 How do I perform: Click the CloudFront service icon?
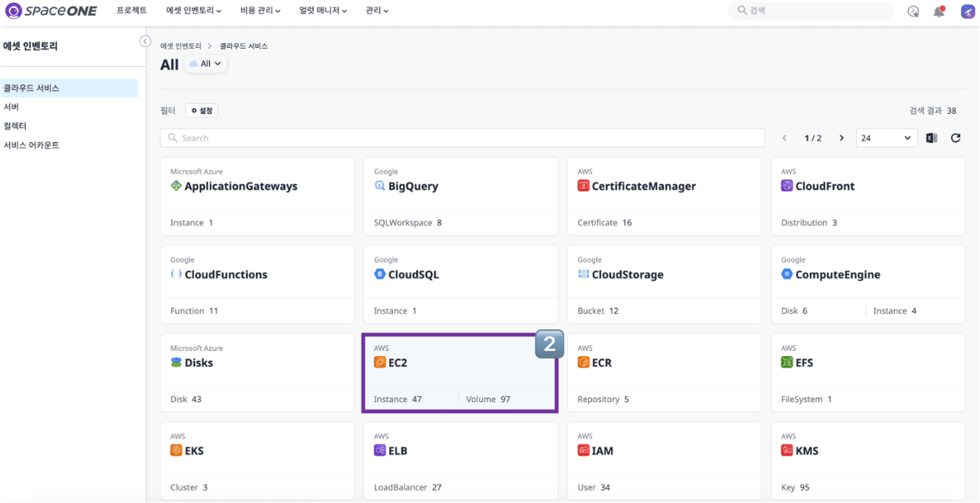[x=786, y=186]
